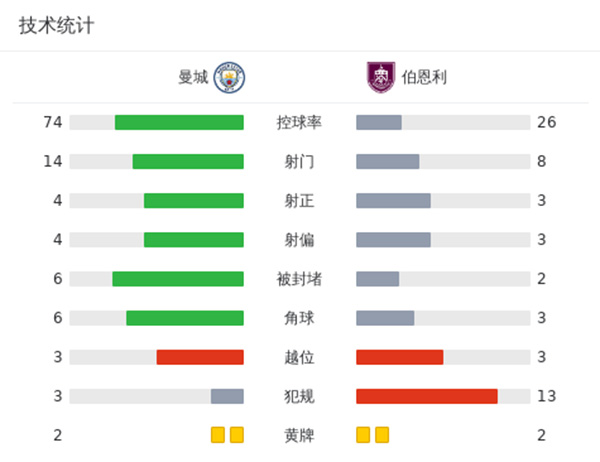
Task: Click Burnley's fouls value 13
Action: click(546, 396)
